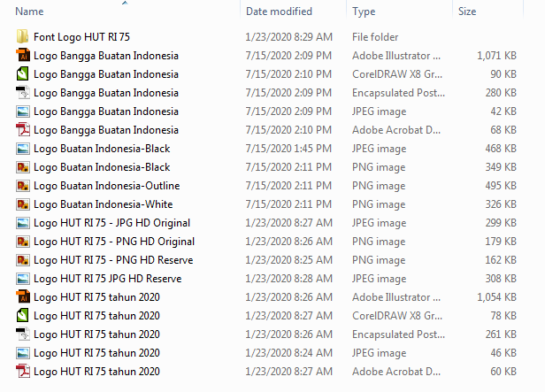The width and height of the screenshot is (545, 392).
Task: Click the icon of Logo HUT RI 75 - PNG HD Reserve
Action: [x=23, y=260]
